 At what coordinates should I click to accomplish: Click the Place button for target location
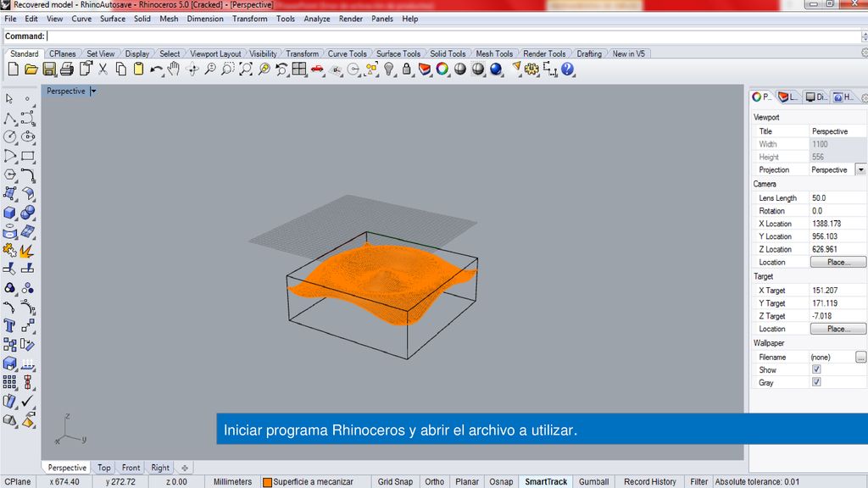pos(838,329)
